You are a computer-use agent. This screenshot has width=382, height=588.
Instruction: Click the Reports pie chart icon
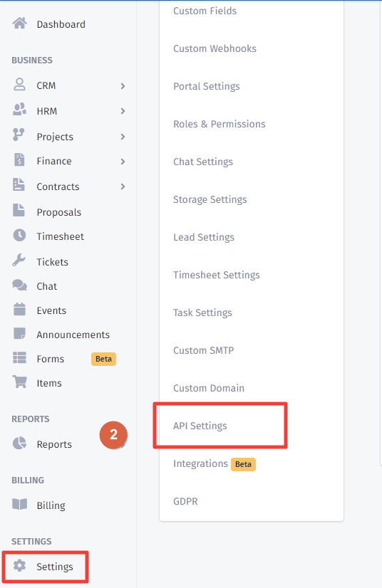(x=19, y=443)
